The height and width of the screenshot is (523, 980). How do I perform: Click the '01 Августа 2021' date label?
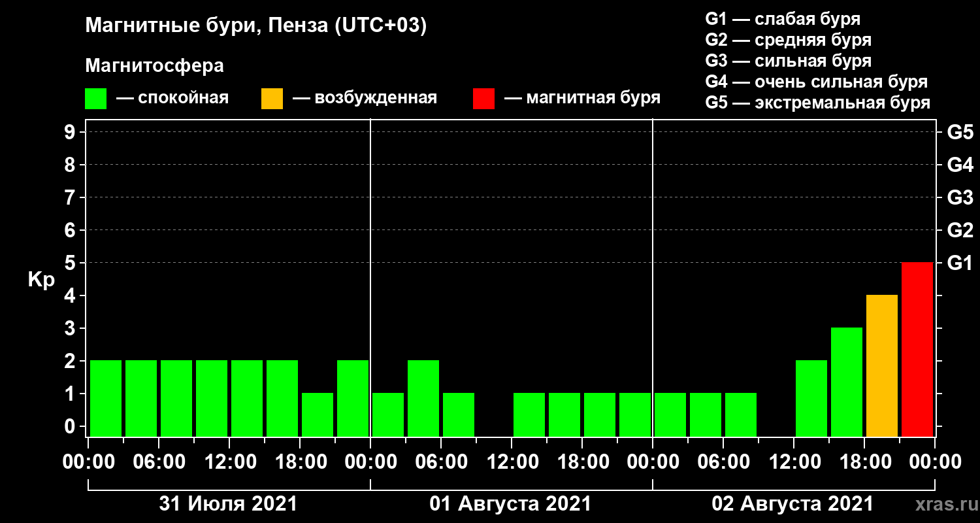510,504
